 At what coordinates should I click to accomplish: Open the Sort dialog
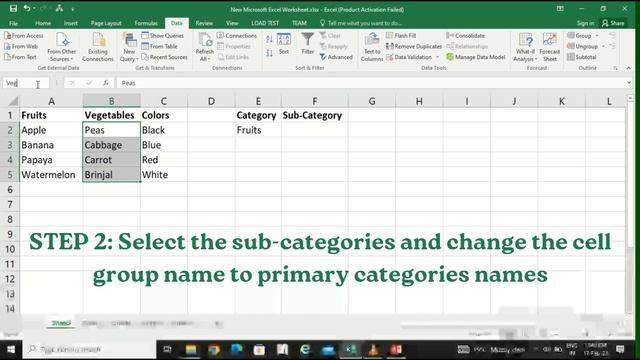(x=284, y=44)
